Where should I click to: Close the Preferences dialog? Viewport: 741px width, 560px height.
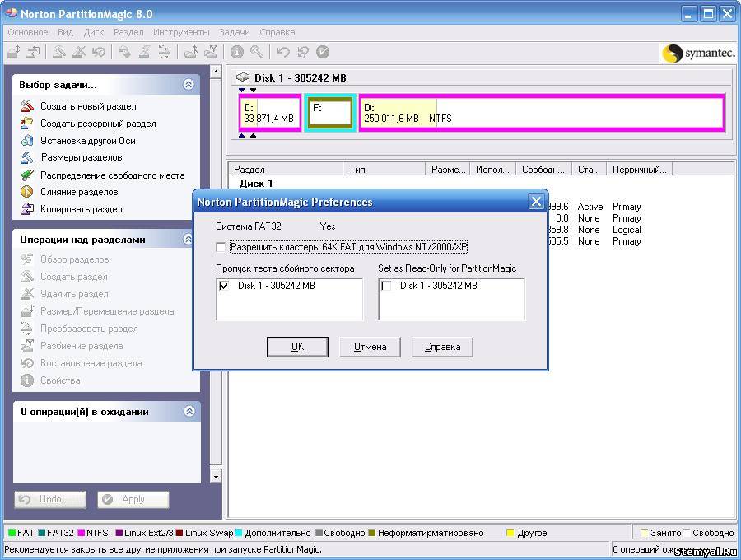tap(536, 202)
